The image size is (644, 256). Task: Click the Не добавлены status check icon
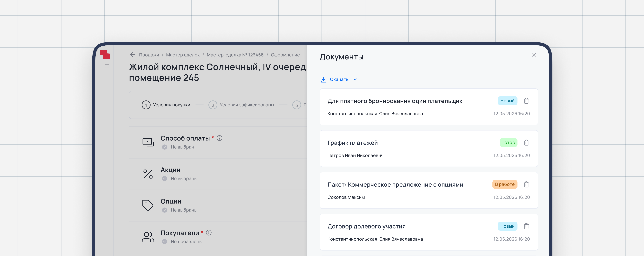point(165,242)
